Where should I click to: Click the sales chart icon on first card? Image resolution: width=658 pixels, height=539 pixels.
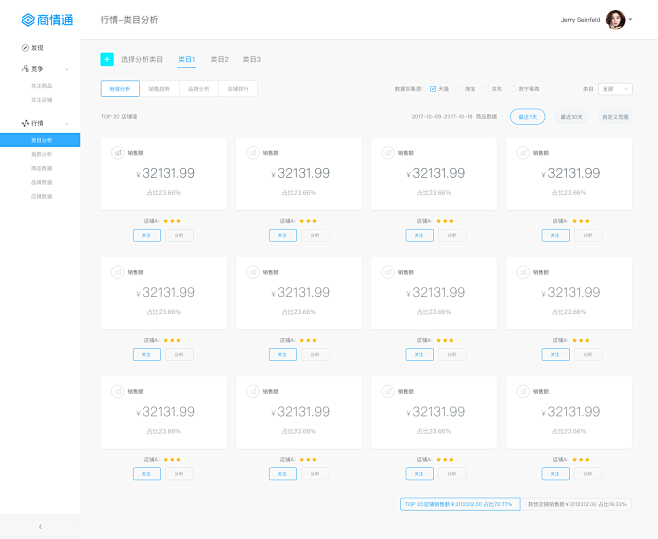pos(118,153)
